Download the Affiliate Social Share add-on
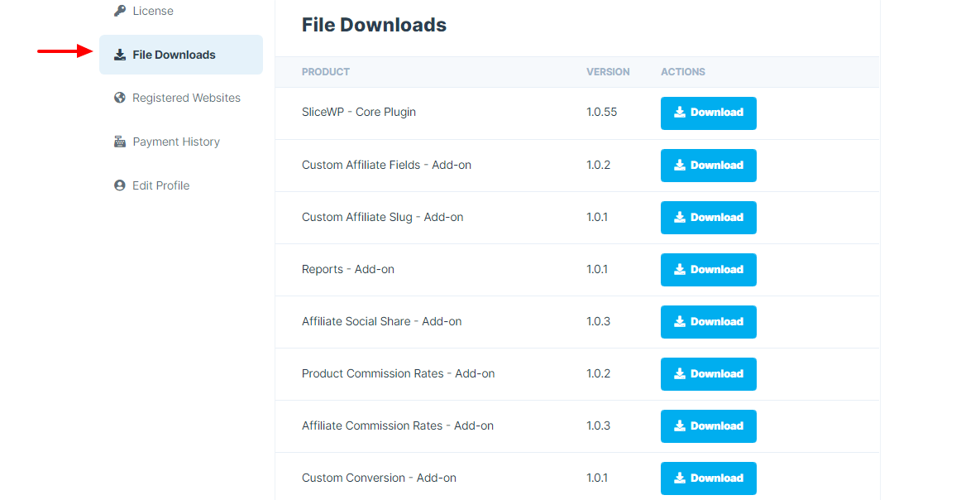The width and height of the screenshot is (980, 500). coord(708,322)
